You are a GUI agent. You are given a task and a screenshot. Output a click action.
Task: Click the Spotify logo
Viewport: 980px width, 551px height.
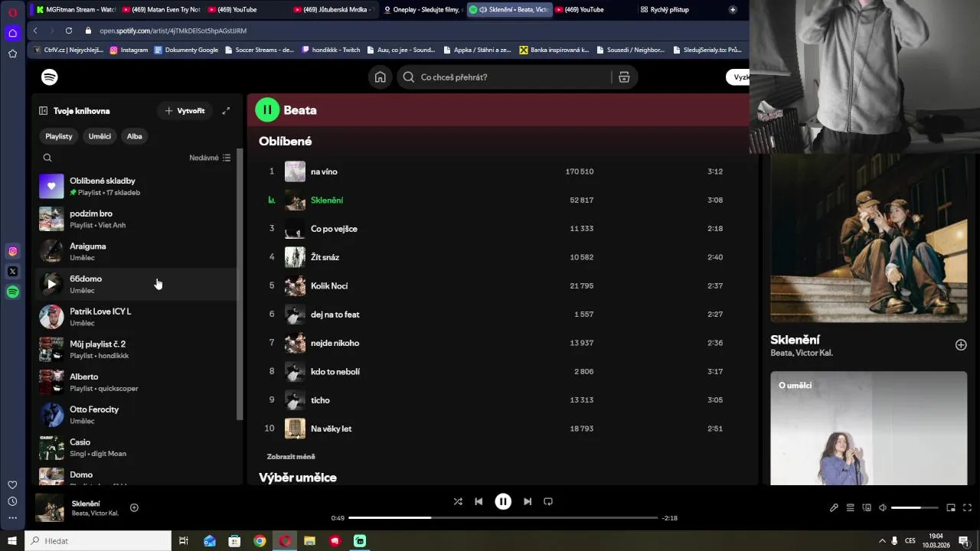coord(50,77)
